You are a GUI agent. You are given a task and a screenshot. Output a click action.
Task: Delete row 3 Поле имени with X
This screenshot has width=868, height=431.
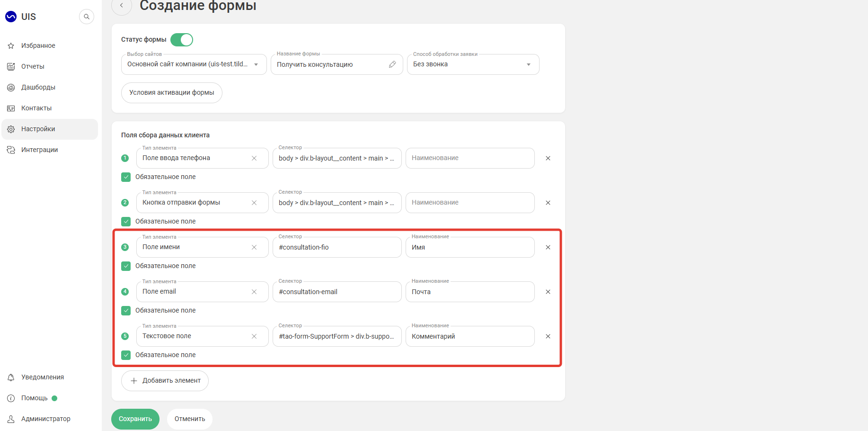coord(548,247)
